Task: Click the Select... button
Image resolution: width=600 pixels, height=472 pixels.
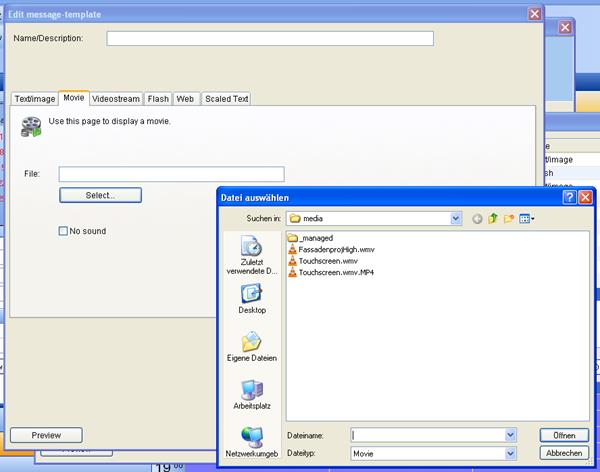Action: click(100, 195)
